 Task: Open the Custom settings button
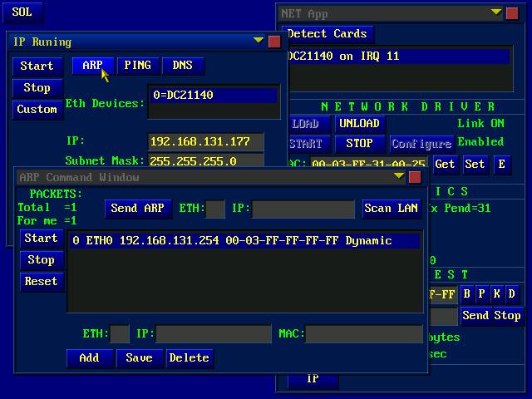pyautogui.click(x=37, y=110)
